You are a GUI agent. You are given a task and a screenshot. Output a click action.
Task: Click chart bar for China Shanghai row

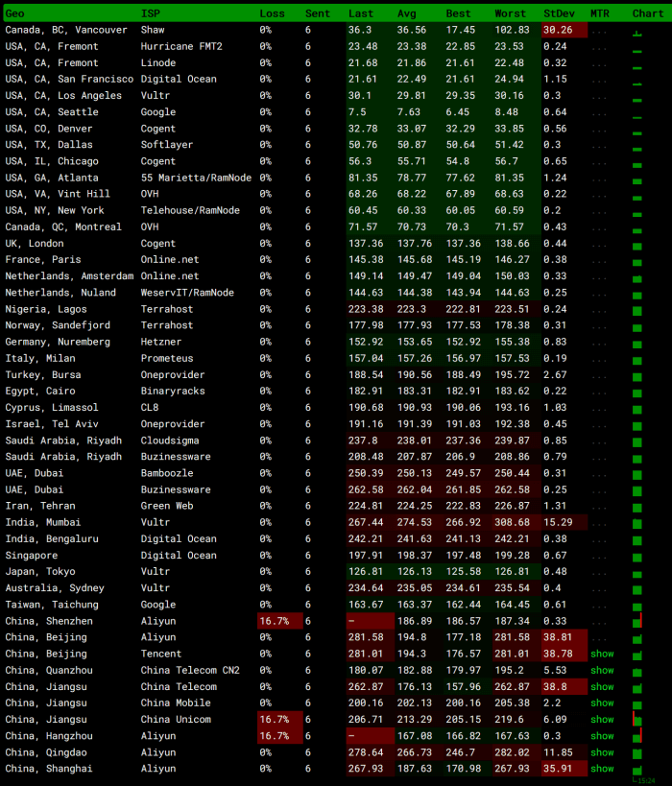(x=637, y=771)
